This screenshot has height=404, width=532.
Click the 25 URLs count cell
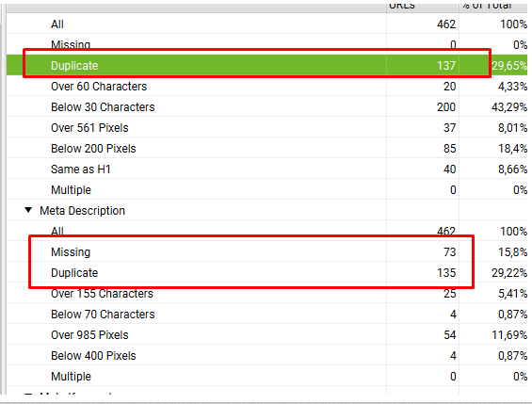(x=423, y=293)
